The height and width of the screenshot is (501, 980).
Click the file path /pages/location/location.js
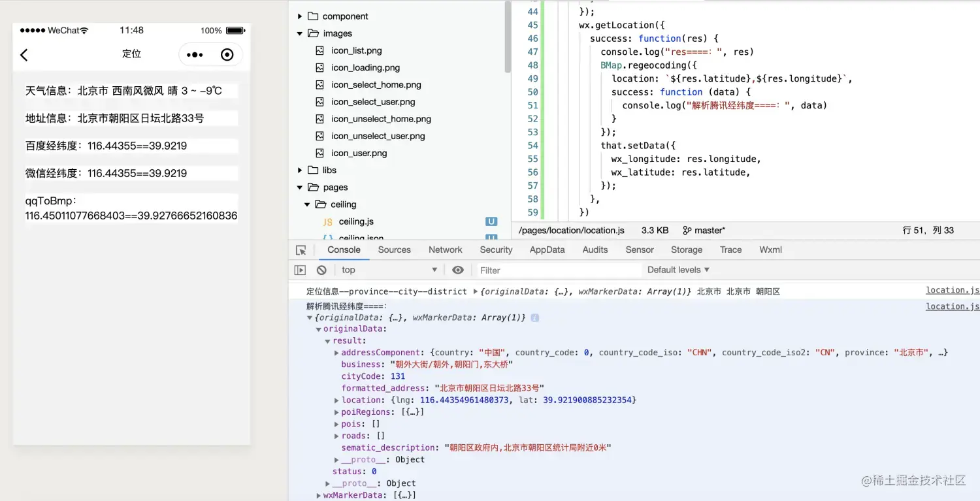(x=572, y=231)
